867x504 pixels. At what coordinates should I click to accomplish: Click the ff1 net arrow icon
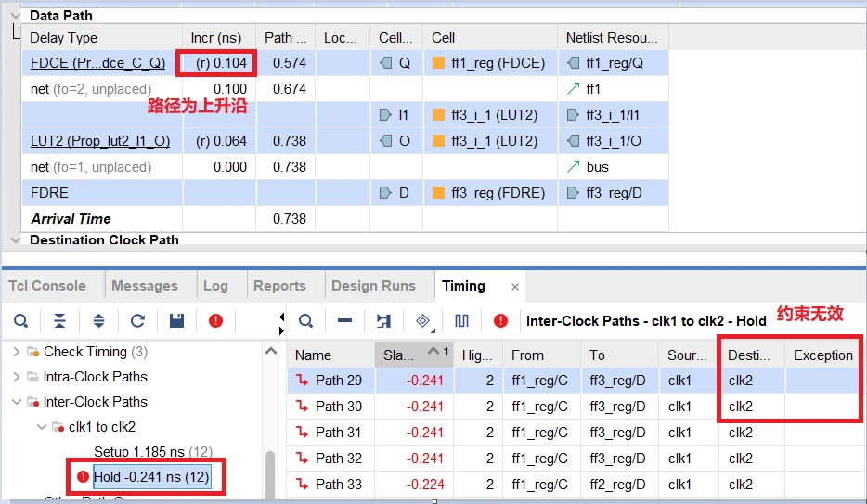[x=574, y=89]
